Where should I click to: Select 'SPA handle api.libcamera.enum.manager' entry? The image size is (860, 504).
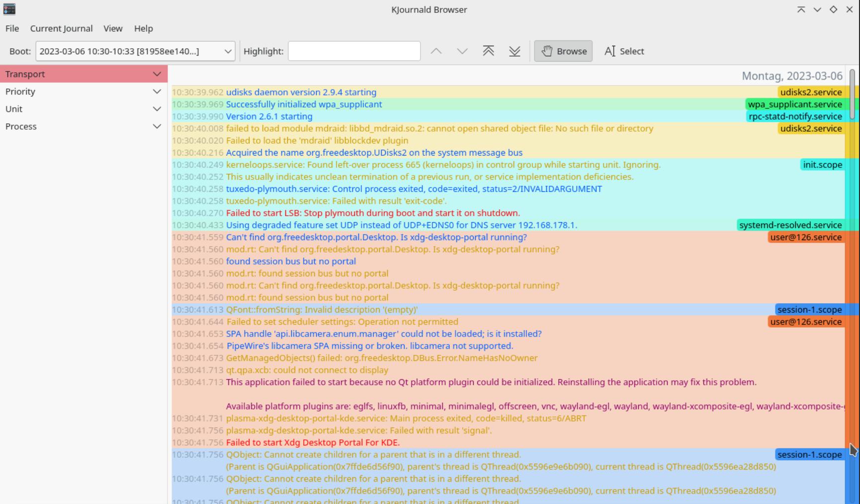(384, 334)
